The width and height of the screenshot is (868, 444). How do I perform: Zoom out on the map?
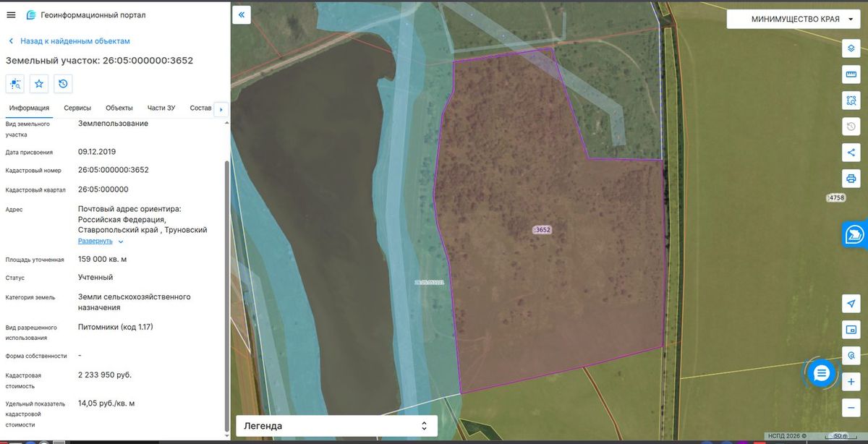point(851,408)
